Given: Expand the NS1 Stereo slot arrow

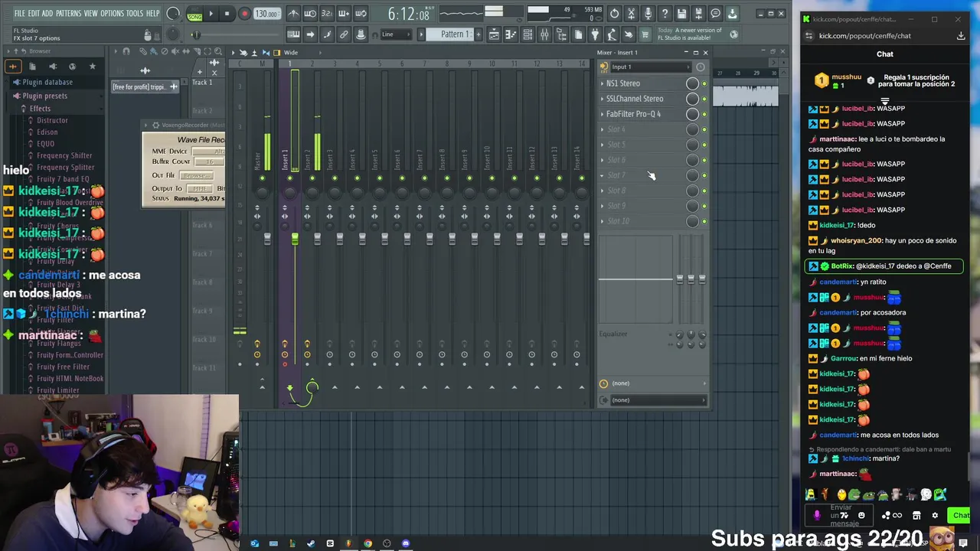Looking at the screenshot, I should tap(603, 83).
